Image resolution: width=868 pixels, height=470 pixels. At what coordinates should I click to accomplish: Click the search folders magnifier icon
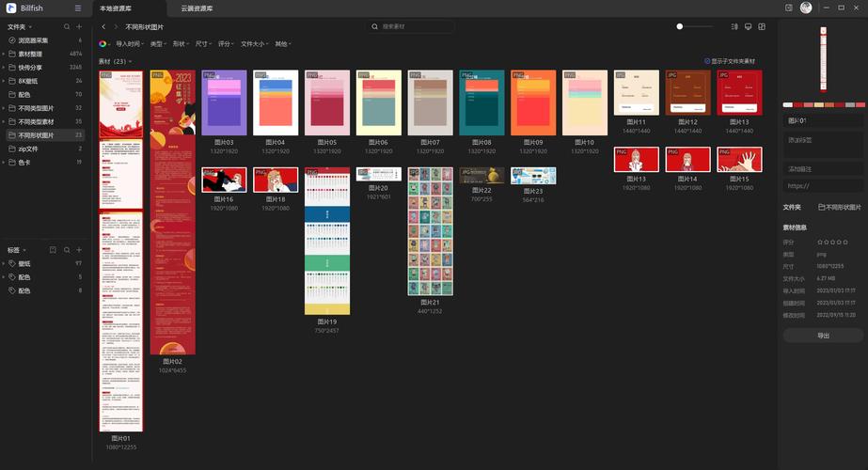[67, 26]
